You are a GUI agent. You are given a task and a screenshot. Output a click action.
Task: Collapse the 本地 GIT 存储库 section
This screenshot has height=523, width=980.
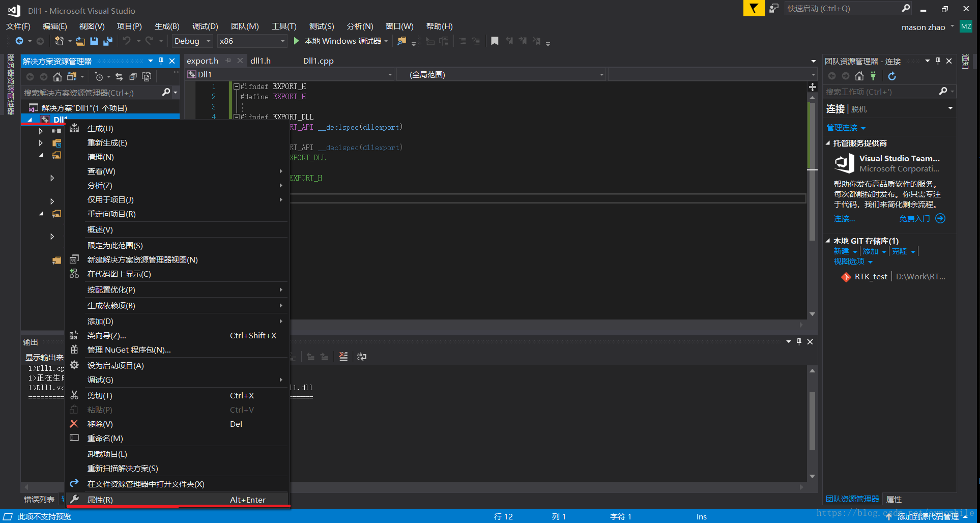(x=828, y=241)
